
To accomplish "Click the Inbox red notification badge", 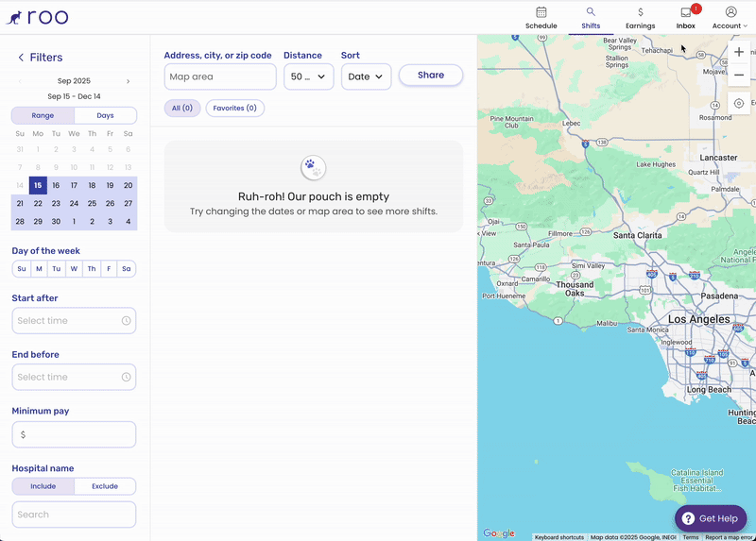I will (x=696, y=8).
